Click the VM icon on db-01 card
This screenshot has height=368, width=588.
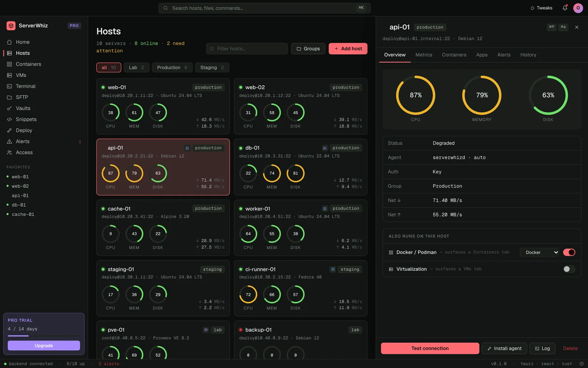[325, 148]
